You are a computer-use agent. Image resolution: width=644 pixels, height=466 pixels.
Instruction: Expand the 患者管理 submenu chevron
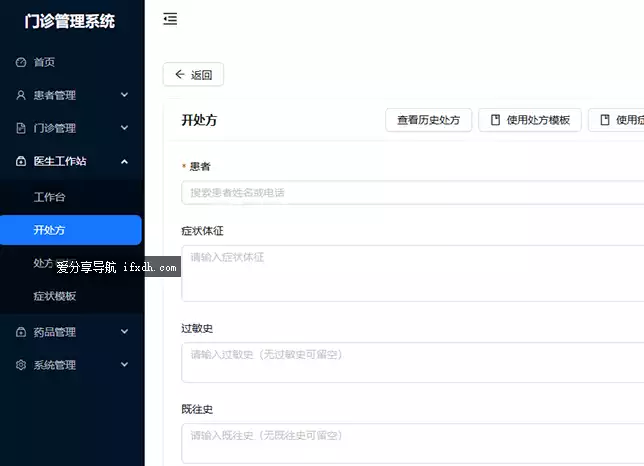coord(124,95)
